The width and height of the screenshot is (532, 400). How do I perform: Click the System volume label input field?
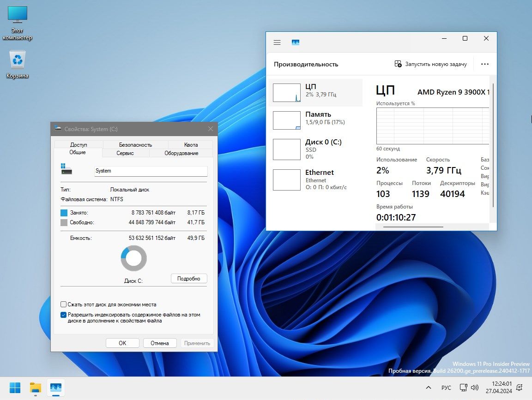pyautogui.click(x=151, y=171)
